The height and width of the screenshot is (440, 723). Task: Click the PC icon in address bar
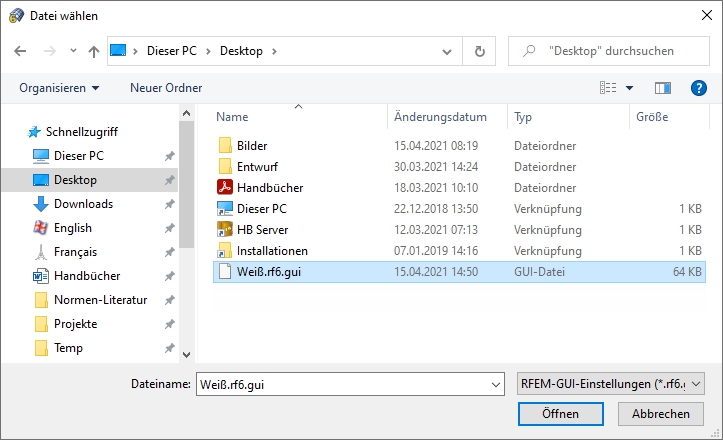click(x=118, y=50)
